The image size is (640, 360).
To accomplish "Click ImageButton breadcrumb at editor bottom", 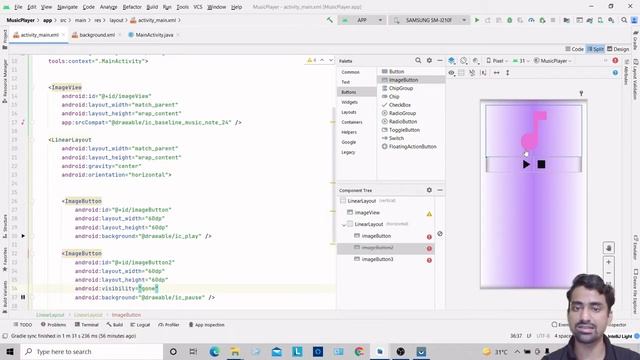I will 126,315.
